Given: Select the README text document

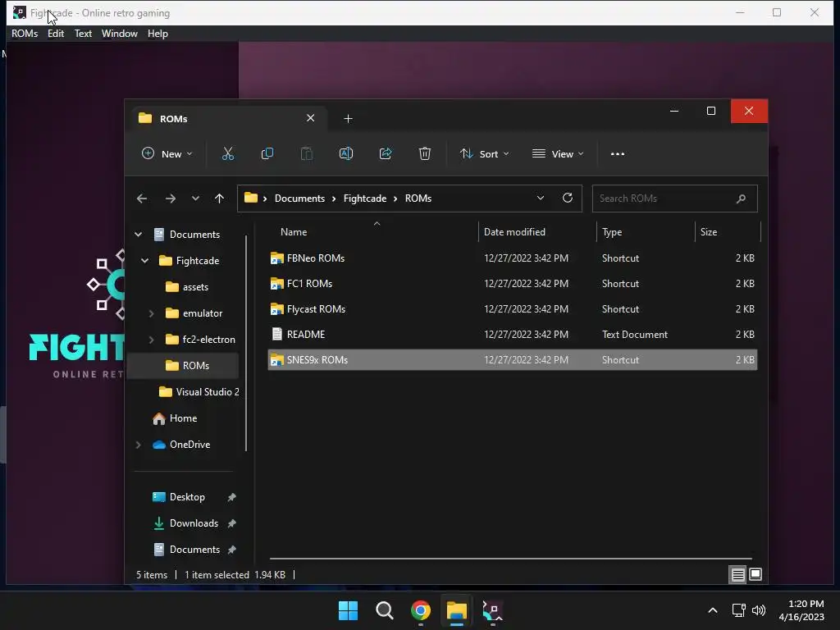Looking at the screenshot, I should click(512, 335).
